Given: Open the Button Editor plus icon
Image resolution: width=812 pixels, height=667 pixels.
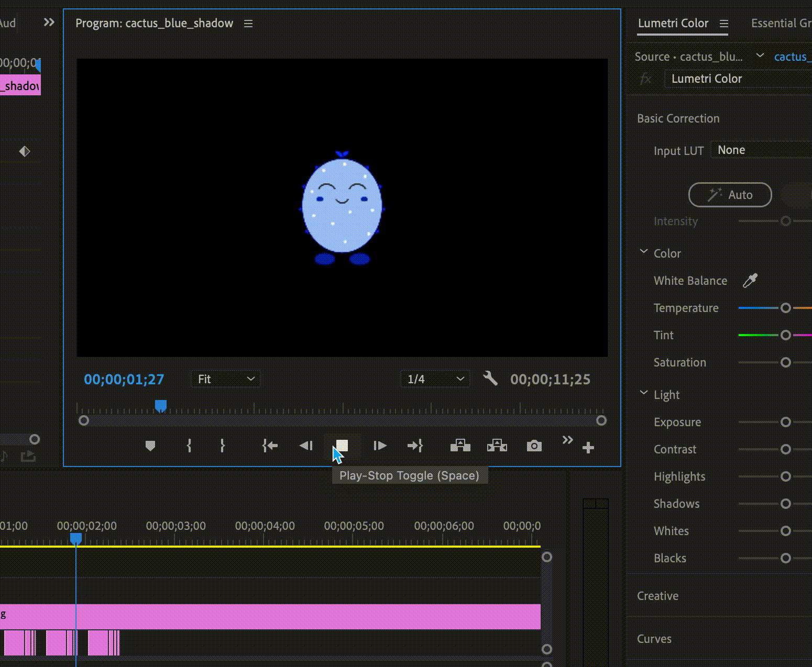Looking at the screenshot, I should tap(588, 448).
